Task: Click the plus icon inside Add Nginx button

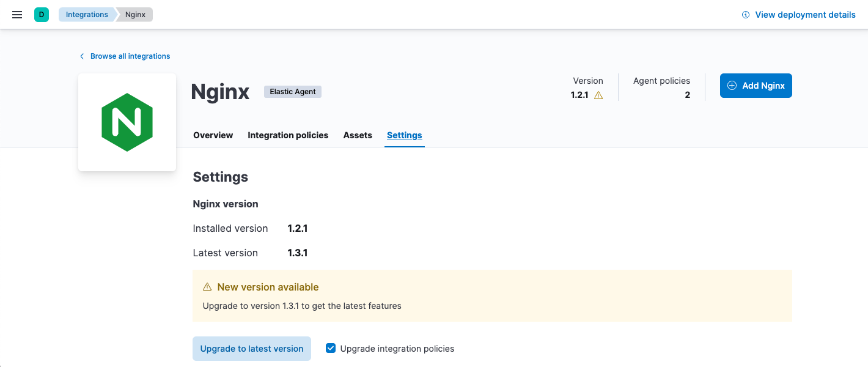Action: pyautogui.click(x=733, y=86)
